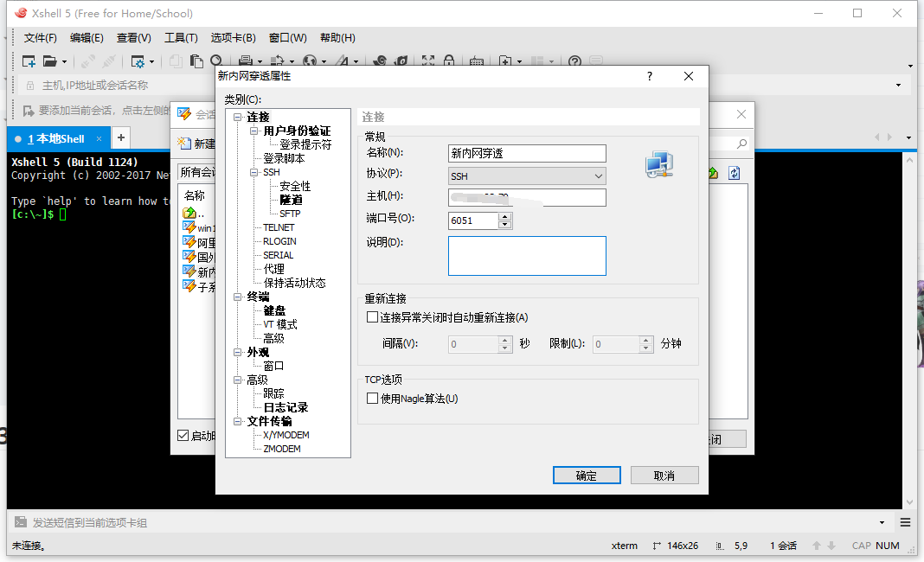The width and height of the screenshot is (924, 562).
Task: Click the lock screen padlock icon
Action: (x=449, y=61)
